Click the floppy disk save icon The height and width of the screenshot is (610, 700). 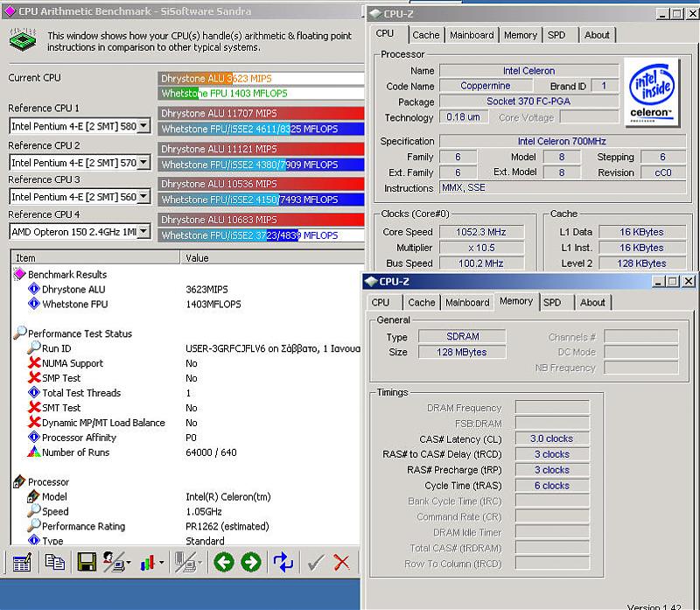[87, 562]
